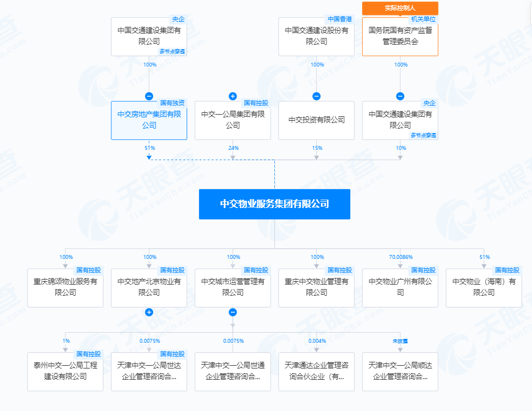The height and width of the screenshot is (411, 532).
Task: Open 中交城市运营管理有限公司 node
Action: (232, 288)
